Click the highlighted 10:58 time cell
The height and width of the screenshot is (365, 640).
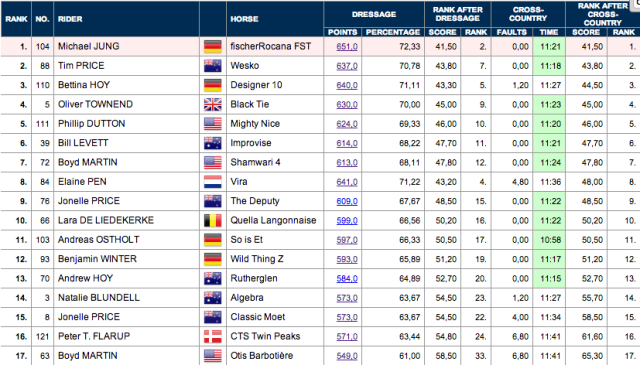[549, 240]
